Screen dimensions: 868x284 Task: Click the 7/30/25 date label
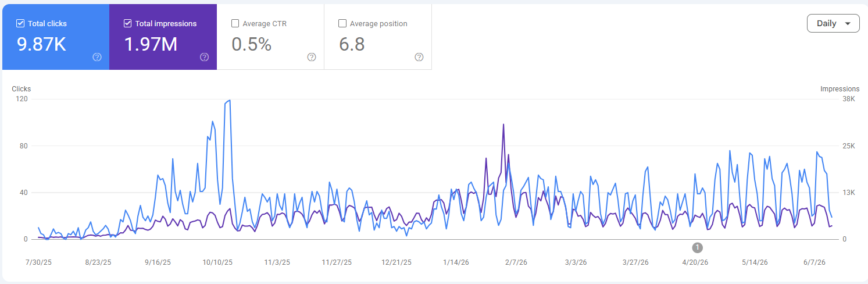click(38, 262)
